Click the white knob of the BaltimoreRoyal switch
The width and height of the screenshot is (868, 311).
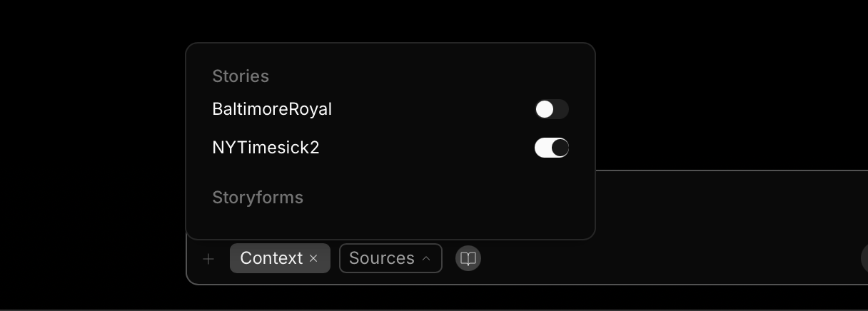[x=545, y=109]
